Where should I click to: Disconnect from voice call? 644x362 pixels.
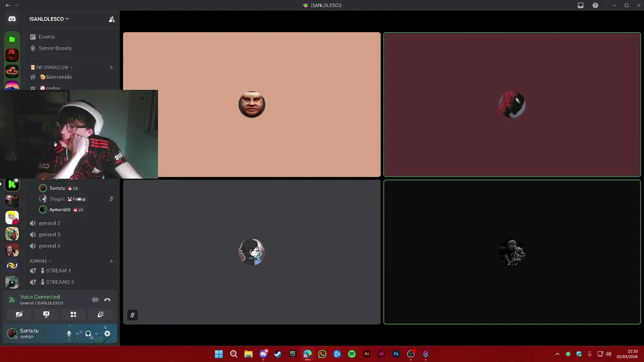tap(107, 300)
